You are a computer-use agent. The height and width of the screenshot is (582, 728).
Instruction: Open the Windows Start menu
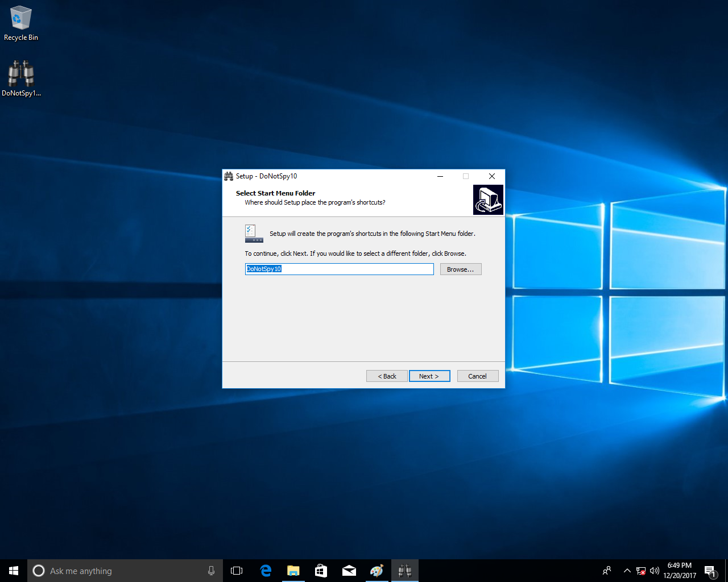14,571
